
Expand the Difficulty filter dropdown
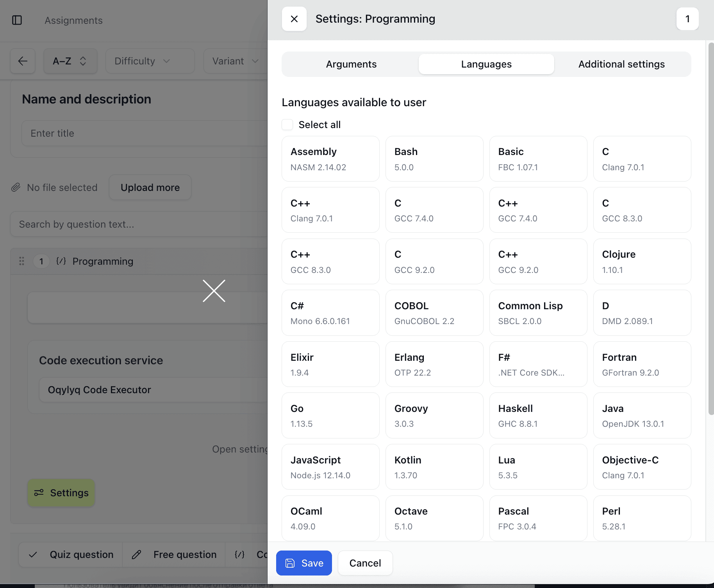(x=150, y=61)
